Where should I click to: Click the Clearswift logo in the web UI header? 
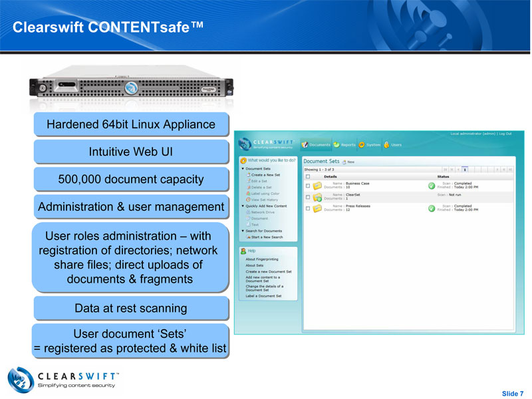pos(266,144)
